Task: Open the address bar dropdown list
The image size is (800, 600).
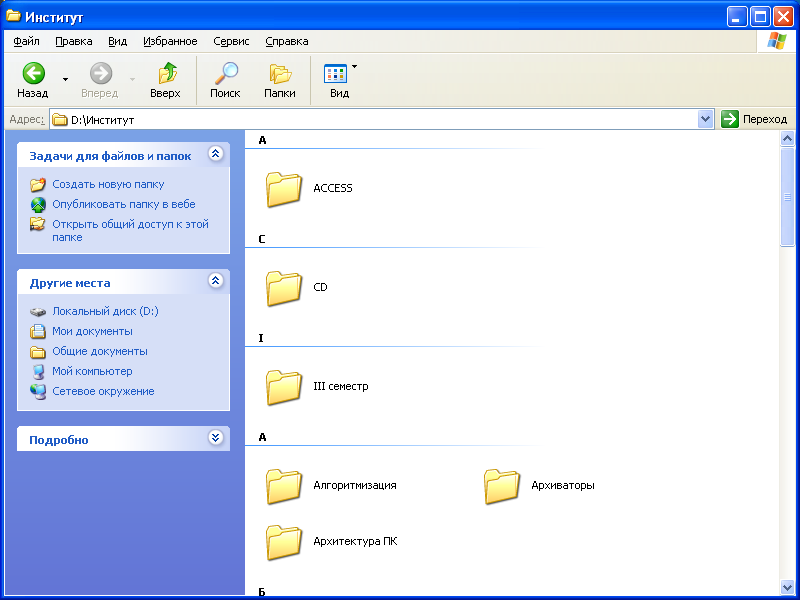Action: [705, 119]
